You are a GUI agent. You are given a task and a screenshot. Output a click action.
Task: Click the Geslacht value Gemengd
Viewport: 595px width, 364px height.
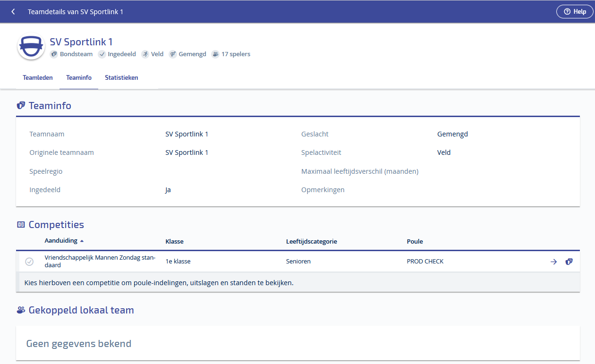[452, 134]
